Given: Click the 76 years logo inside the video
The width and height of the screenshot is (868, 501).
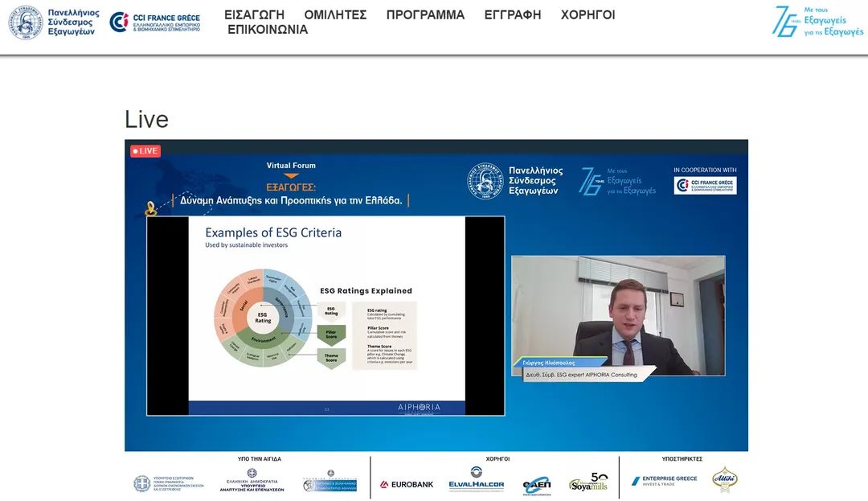Looking at the screenshot, I should click(x=617, y=181).
